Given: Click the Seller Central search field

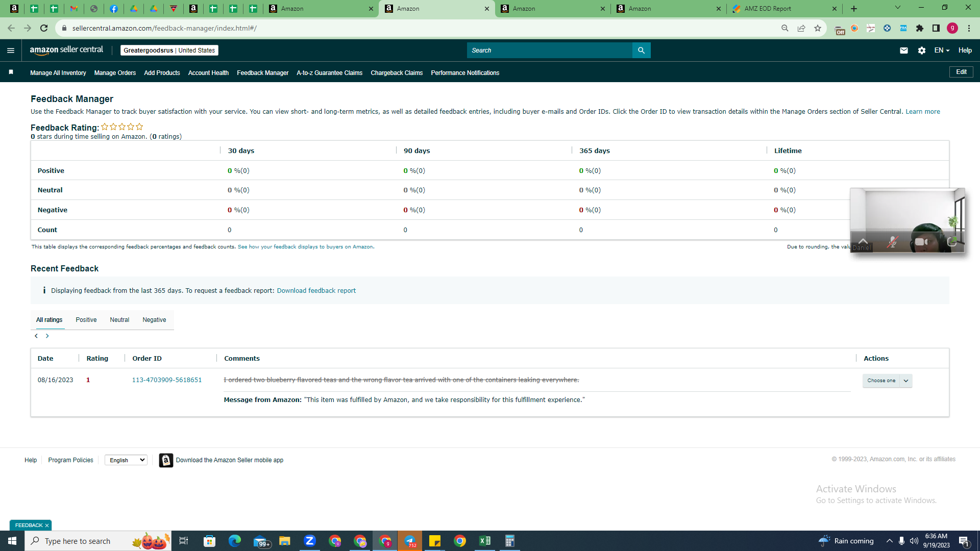Looking at the screenshot, I should pyautogui.click(x=550, y=51).
